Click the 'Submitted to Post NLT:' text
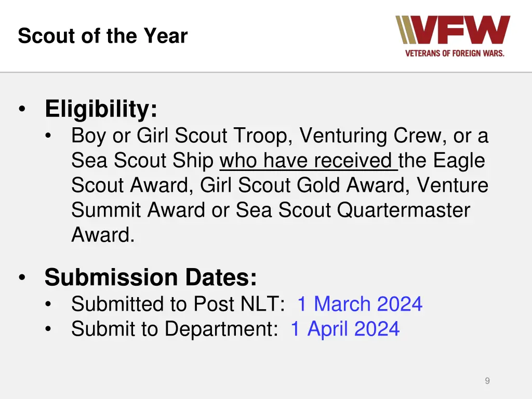532x399 pixels. (178, 304)
